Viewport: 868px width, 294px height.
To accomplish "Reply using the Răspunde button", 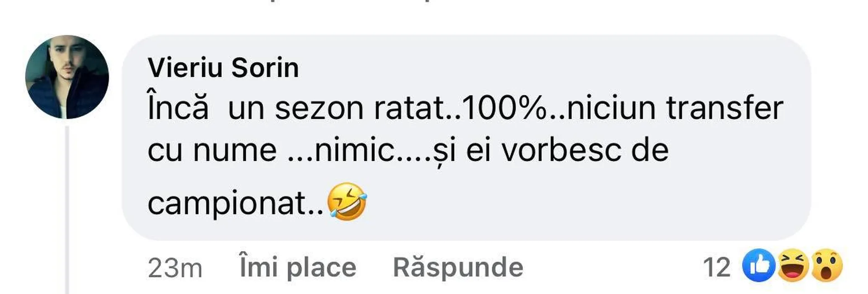I will (x=458, y=267).
